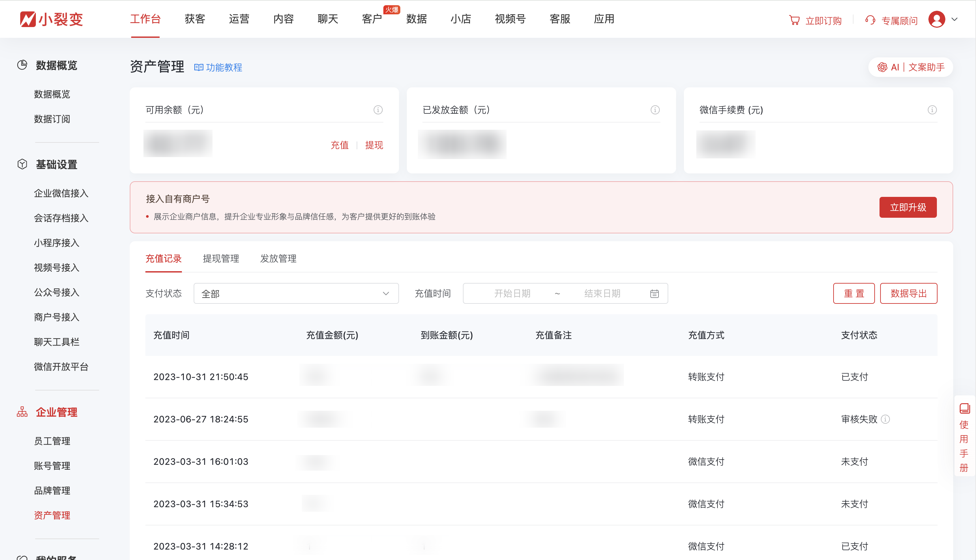Click the 重置 button
This screenshot has width=976, height=560.
(x=854, y=294)
